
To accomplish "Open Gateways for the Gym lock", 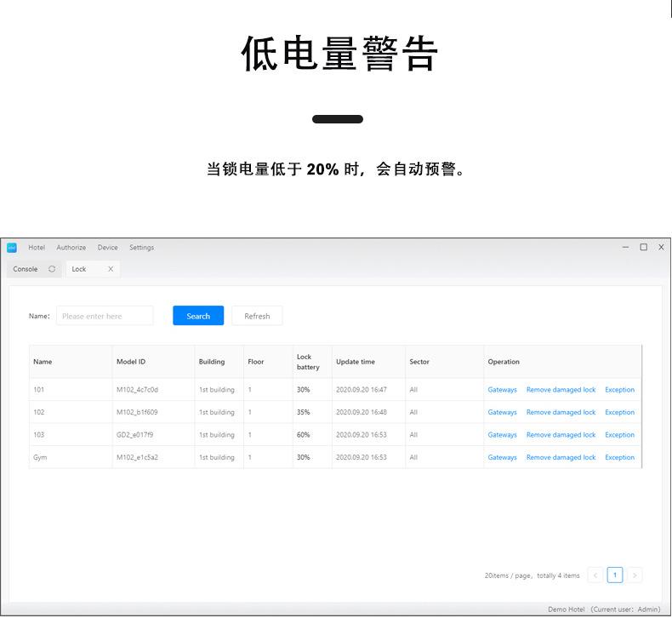I will coord(502,457).
